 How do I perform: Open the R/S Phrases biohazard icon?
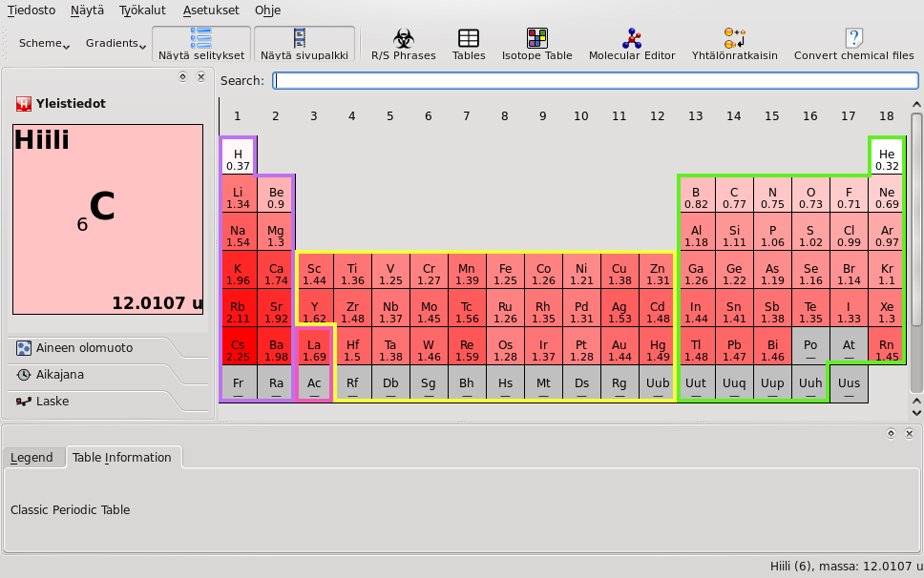coord(403,43)
